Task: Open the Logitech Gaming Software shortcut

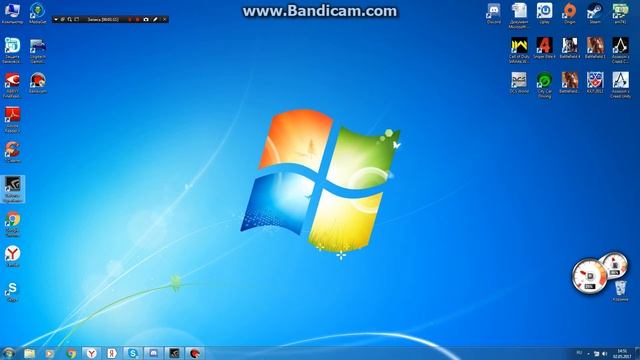Action: [x=38, y=51]
